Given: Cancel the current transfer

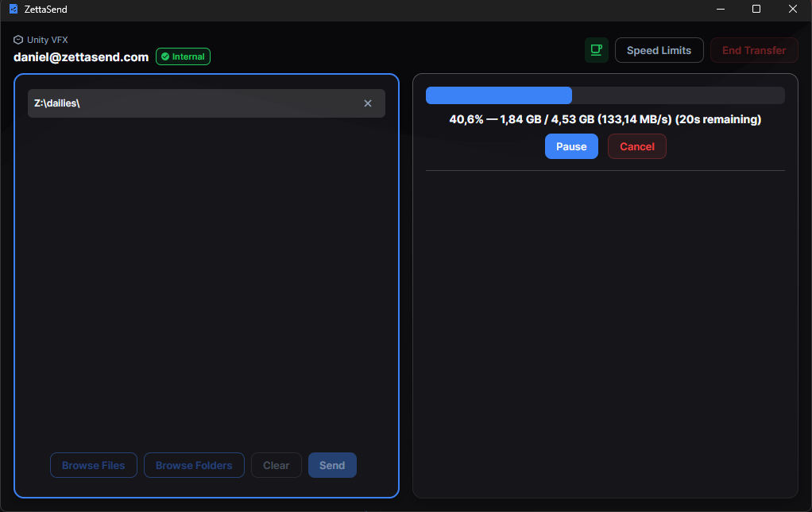Looking at the screenshot, I should pos(636,146).
